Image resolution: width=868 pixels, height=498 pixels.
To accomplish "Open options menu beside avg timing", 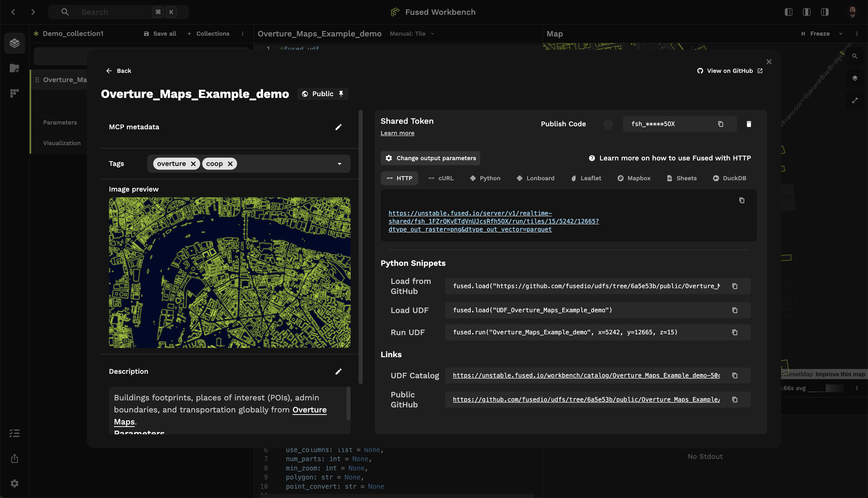I will [x=857, y=388].
